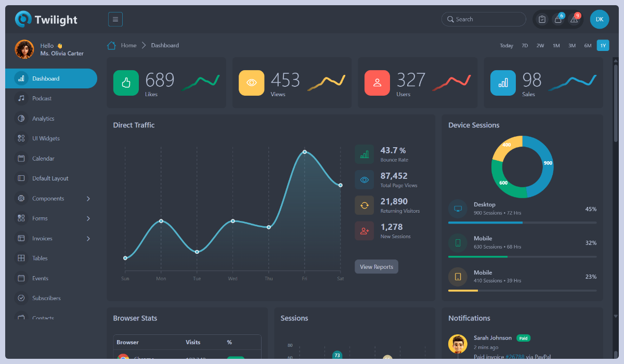Click the Search input field
Viewport: 624px width, 364px height.
[484, 19]
